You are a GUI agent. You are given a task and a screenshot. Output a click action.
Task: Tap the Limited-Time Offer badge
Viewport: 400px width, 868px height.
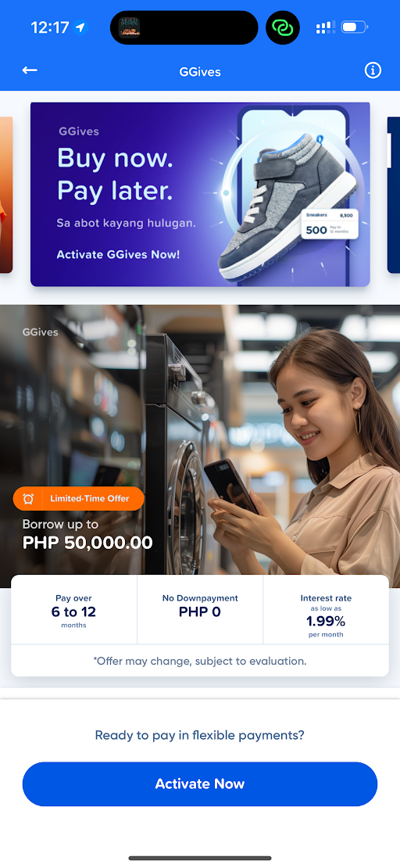79,499
